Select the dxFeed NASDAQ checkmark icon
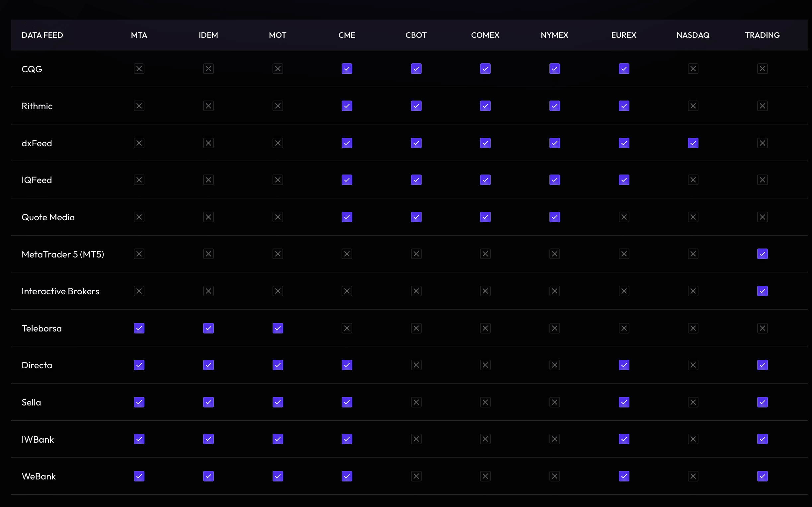 (693, 143)
